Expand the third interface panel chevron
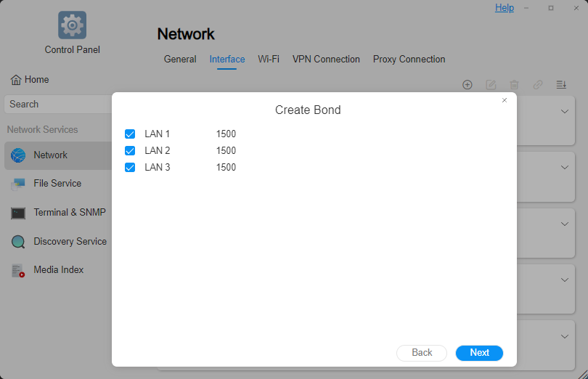Image resolution: width=588 pixels, height=379 pixels. [x=565, y=224]
